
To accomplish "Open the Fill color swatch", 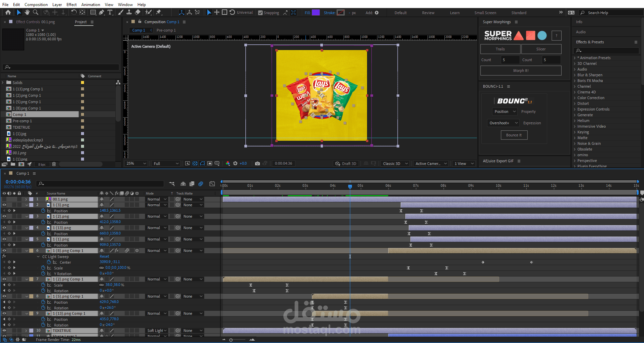I will pos(316,12).
